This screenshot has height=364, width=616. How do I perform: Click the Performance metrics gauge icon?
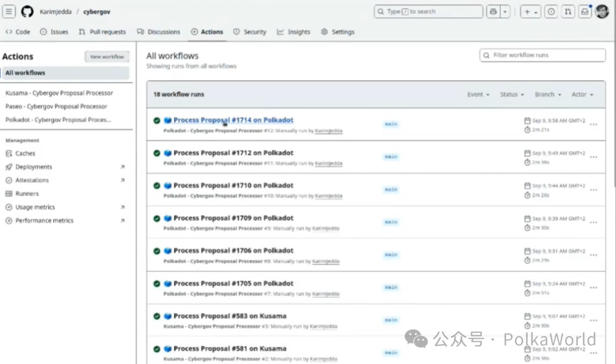pos(9,220)
